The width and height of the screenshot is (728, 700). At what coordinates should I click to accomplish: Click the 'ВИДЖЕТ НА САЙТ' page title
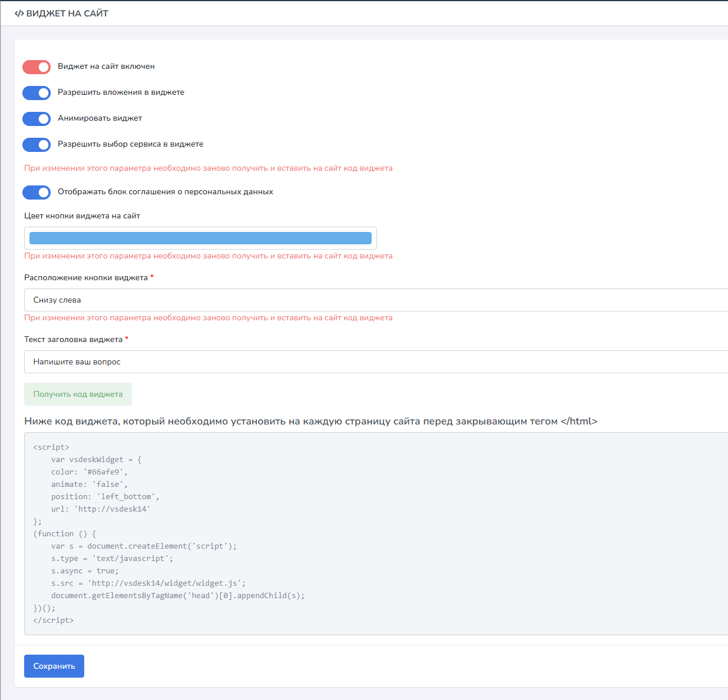67,14
